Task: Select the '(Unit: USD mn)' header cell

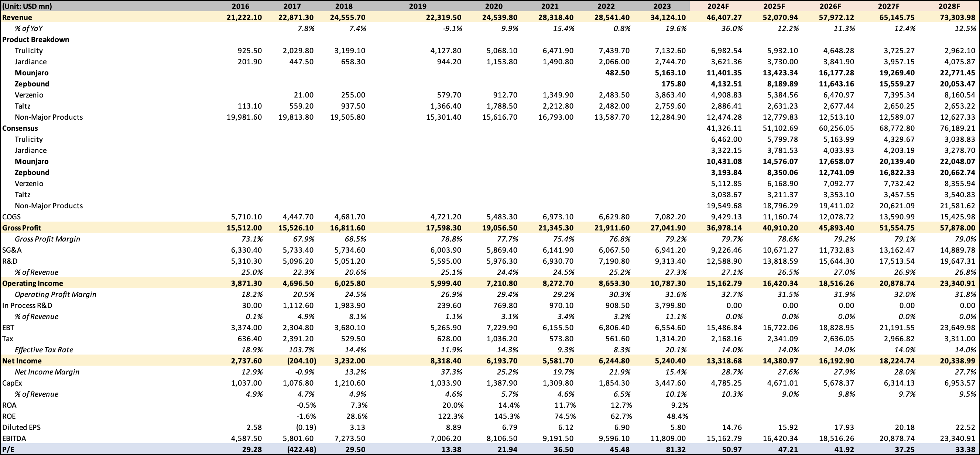Action: coord(27,6)
